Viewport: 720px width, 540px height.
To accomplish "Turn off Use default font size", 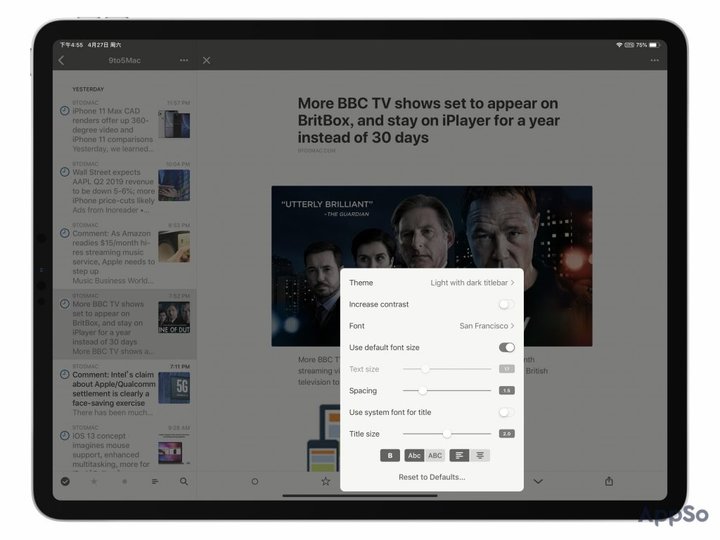I will tap(507, 347).
